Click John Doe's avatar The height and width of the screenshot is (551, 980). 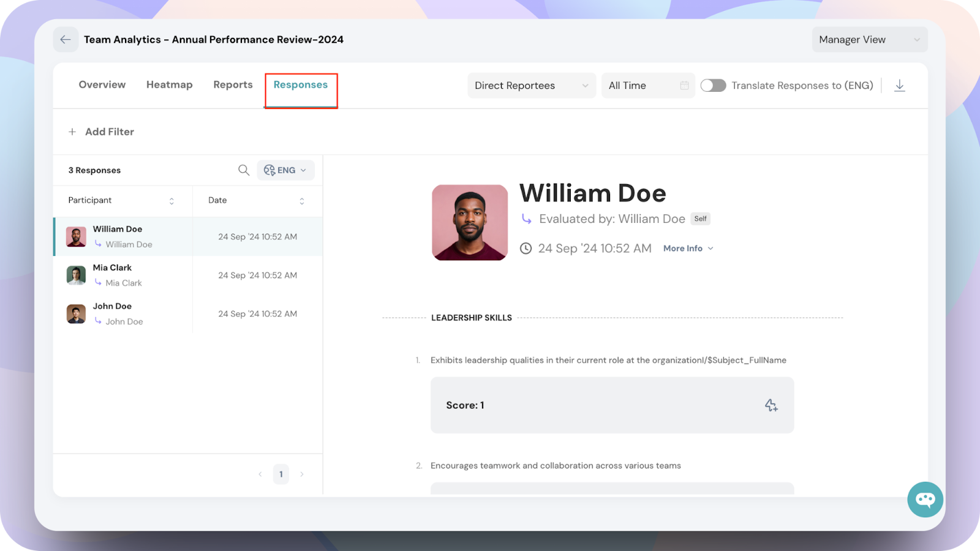click(x=76, y=314)
